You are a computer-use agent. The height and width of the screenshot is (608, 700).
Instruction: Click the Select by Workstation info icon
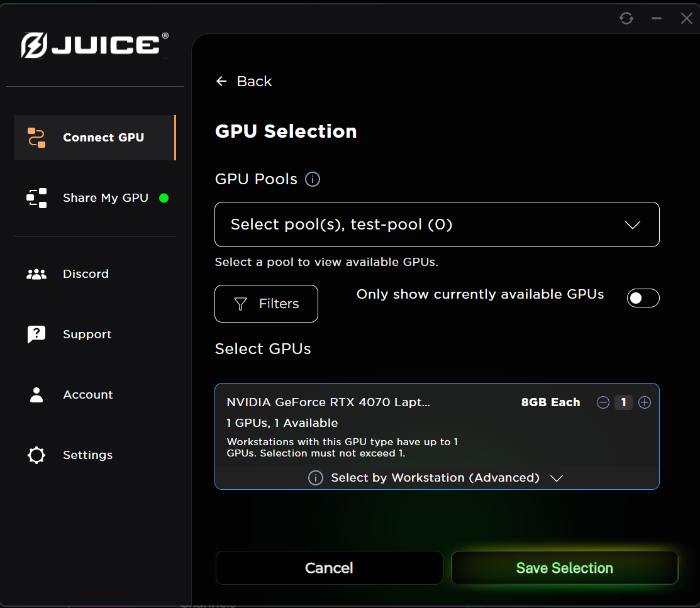(x=316, y=478)
